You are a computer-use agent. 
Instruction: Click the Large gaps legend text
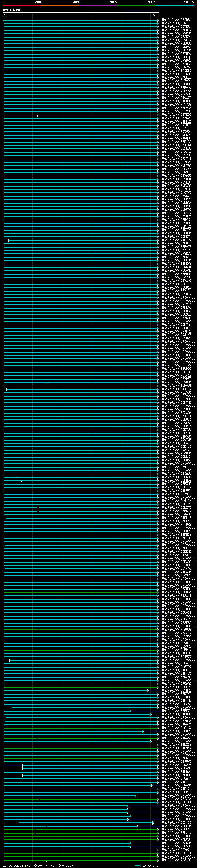(38, 865)
